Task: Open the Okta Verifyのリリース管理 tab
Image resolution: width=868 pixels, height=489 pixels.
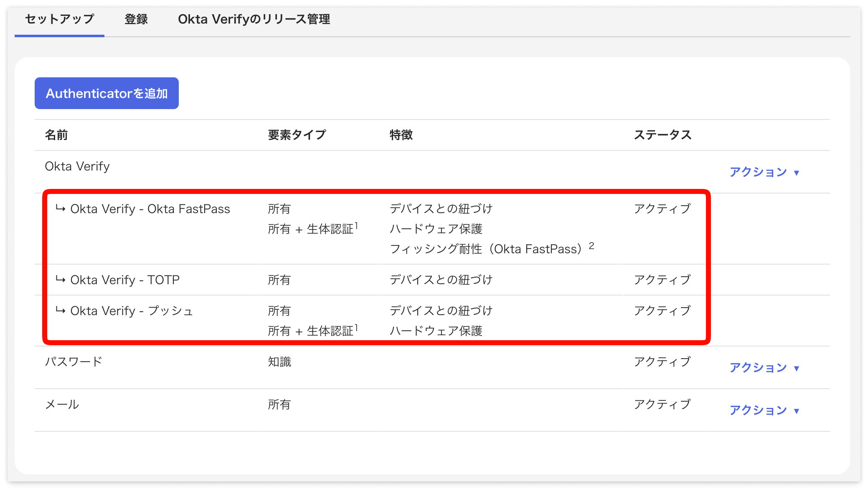Action: pos(254,19)
